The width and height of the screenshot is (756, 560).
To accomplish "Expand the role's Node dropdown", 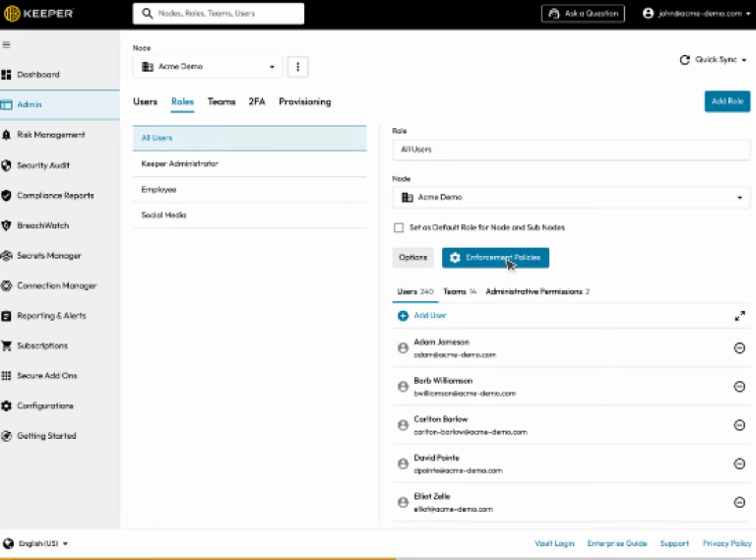I will 571,198.
